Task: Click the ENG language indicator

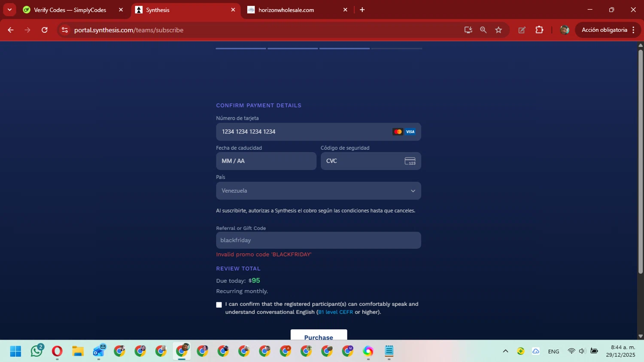Action: [553, 351]
